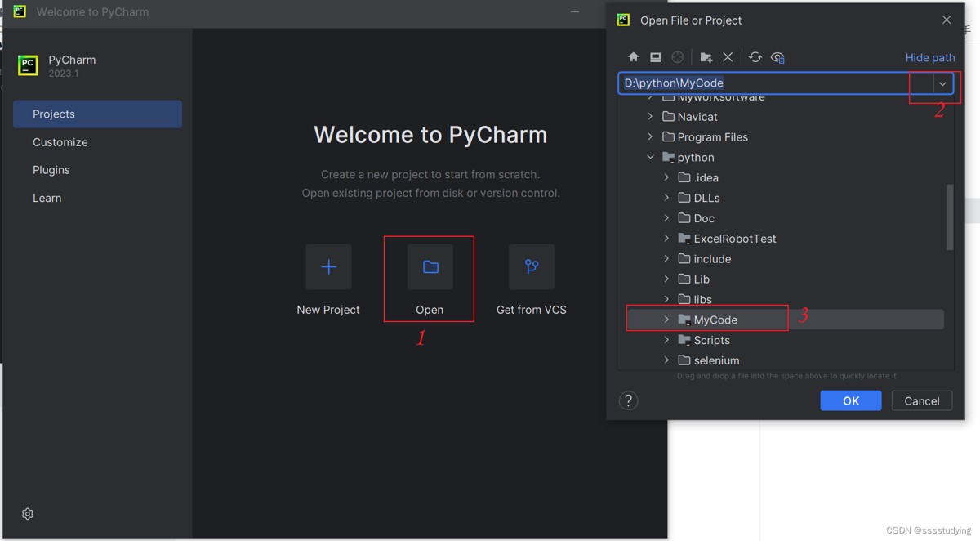The image size is (980, 541).
Task: Expand the ExcelRobotTest folder
Action: tap(666, 239)
